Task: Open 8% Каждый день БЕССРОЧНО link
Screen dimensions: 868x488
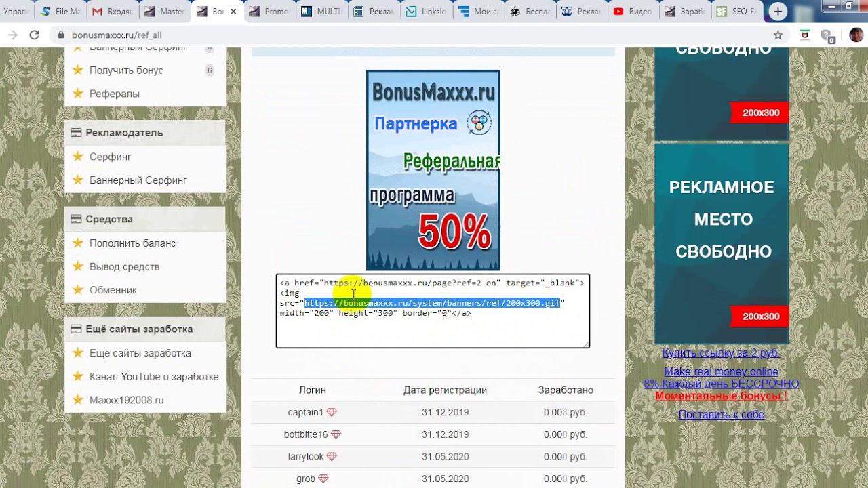Action: (x=722, y=384)
